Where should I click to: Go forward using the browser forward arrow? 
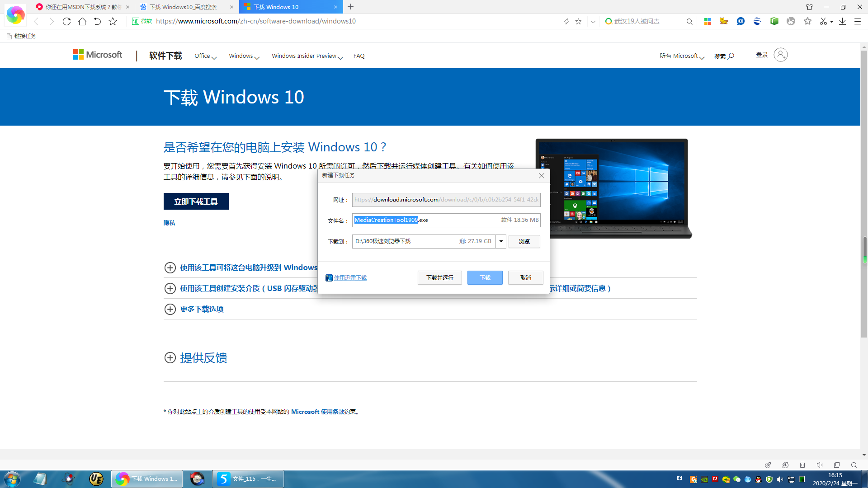tap(52, 21)
